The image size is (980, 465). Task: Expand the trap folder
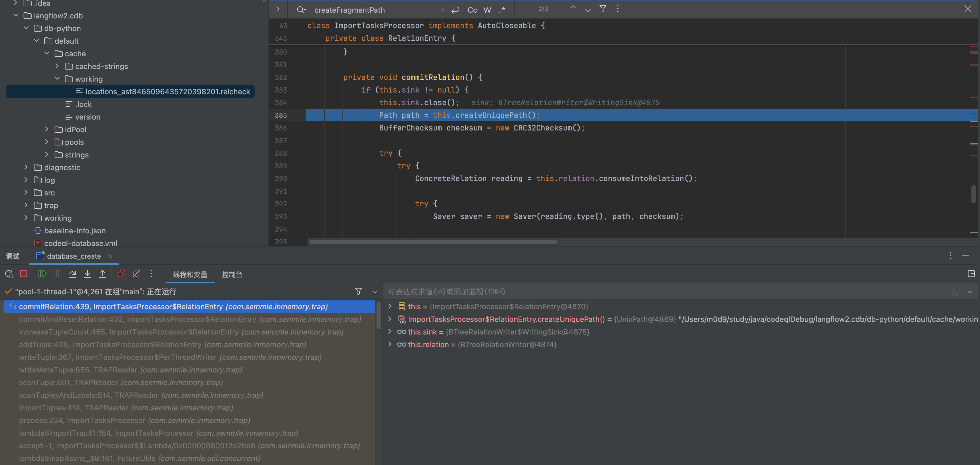click(x=26, y=205)
